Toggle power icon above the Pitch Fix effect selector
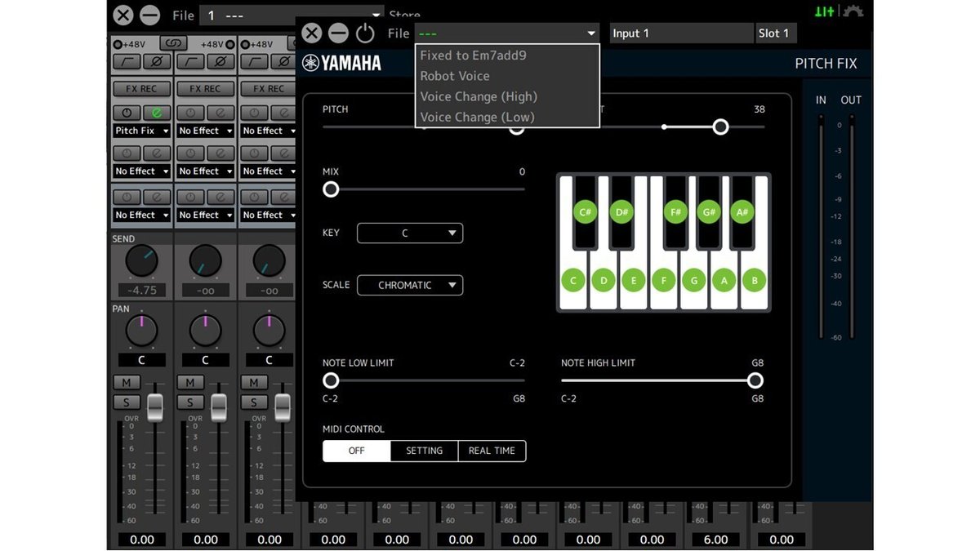The width and height of the screenshot is (980, 551). [x=127, y=113]
